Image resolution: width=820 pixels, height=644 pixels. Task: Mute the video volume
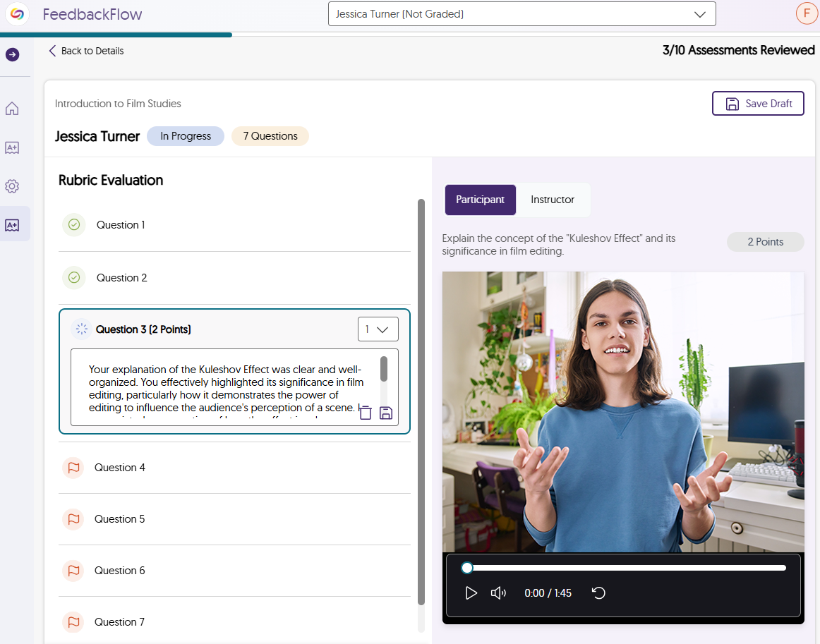click(498, 593)
